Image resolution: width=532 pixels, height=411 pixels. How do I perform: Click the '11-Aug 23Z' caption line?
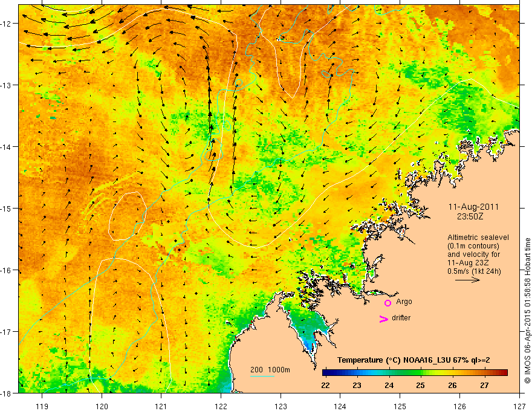(467, 263)
